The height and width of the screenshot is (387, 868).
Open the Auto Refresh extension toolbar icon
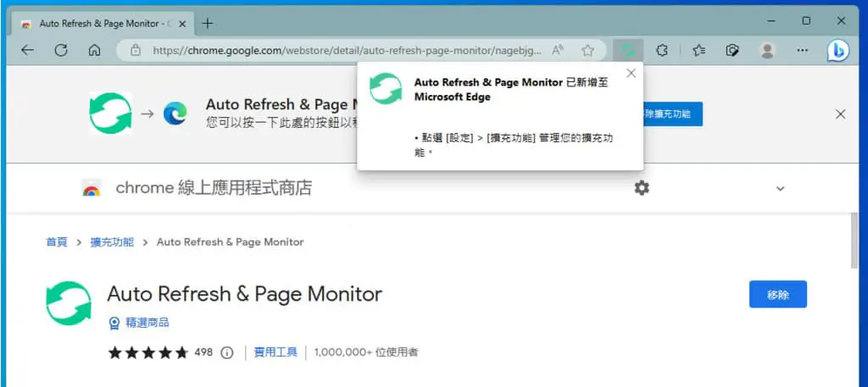tap(628, 50)
